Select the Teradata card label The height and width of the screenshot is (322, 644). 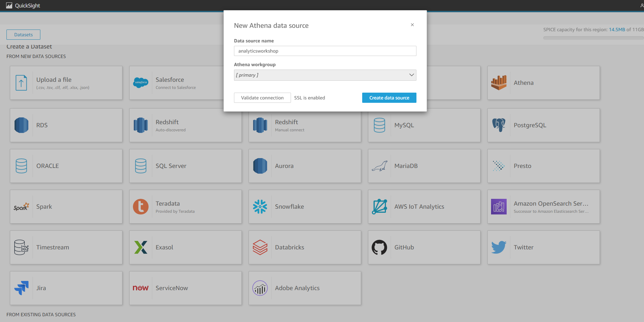(168, 204)
